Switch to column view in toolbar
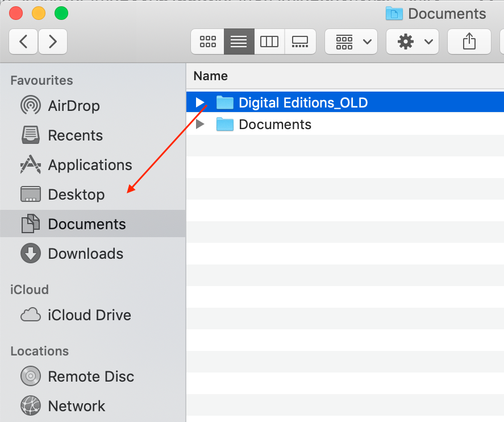The image size is (504, 422). 269,42
